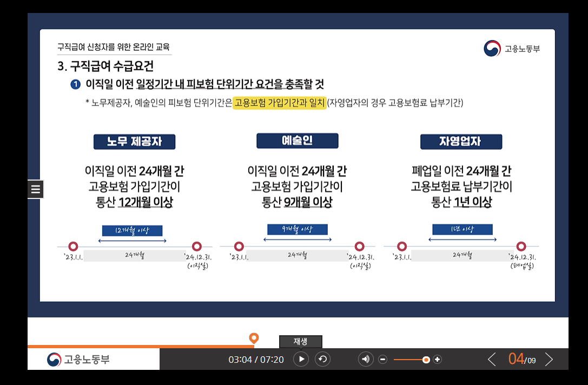588x385 pixels.
Task: Click the 04/09 page indicator
Action: coord(521,359)
